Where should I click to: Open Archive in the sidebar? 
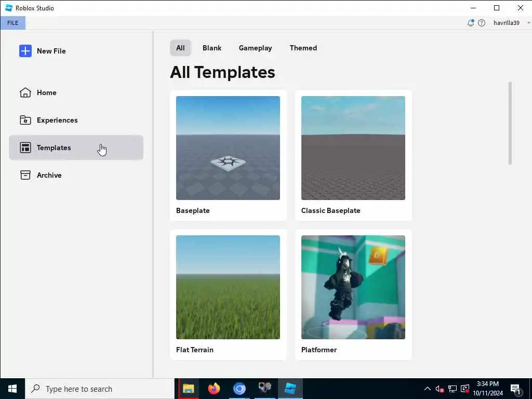(x=76, y=175)
